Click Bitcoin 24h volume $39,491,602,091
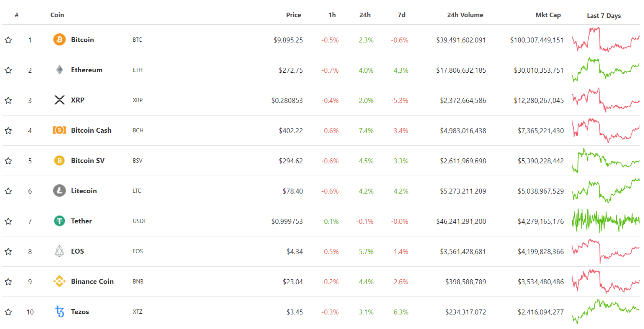 click(x=461, y=40)
